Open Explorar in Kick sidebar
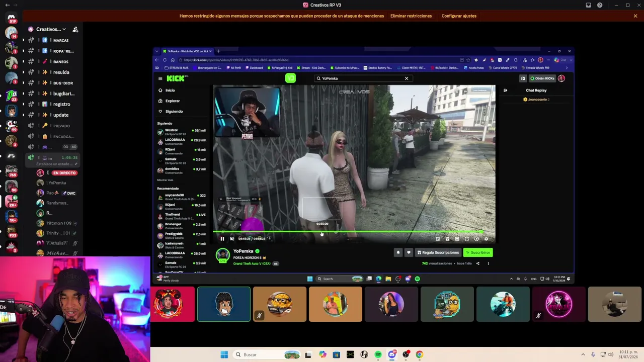 [x=172, y=101]
